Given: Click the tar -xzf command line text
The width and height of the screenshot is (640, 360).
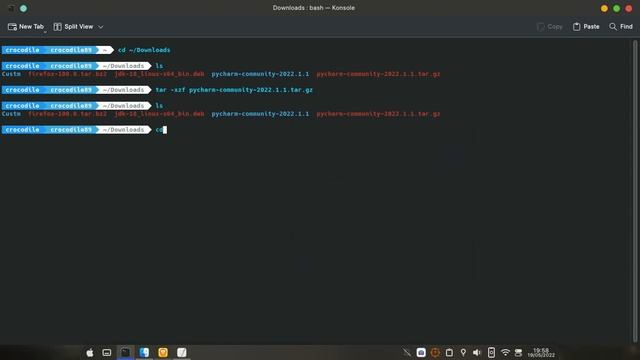Looking at the screenshot, I should (x=234, y=90).
